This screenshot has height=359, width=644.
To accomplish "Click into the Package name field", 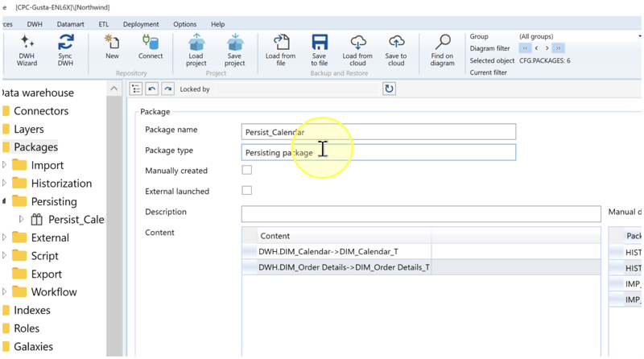I will point(378,132).
